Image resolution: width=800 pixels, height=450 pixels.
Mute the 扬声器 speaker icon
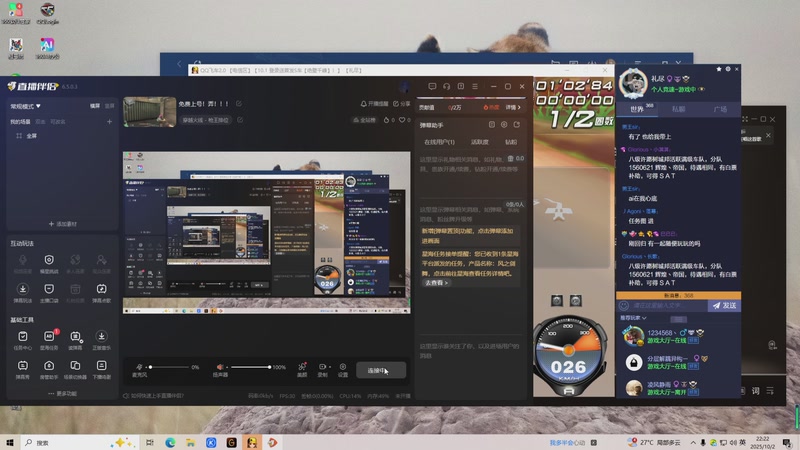(220, 367)
